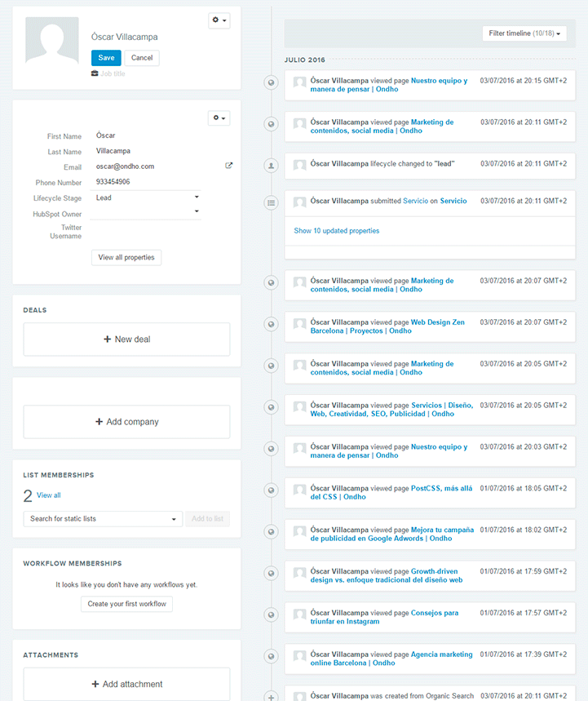Edit the Last Name field Villacampa
The image size is (588, 701).
146,151
